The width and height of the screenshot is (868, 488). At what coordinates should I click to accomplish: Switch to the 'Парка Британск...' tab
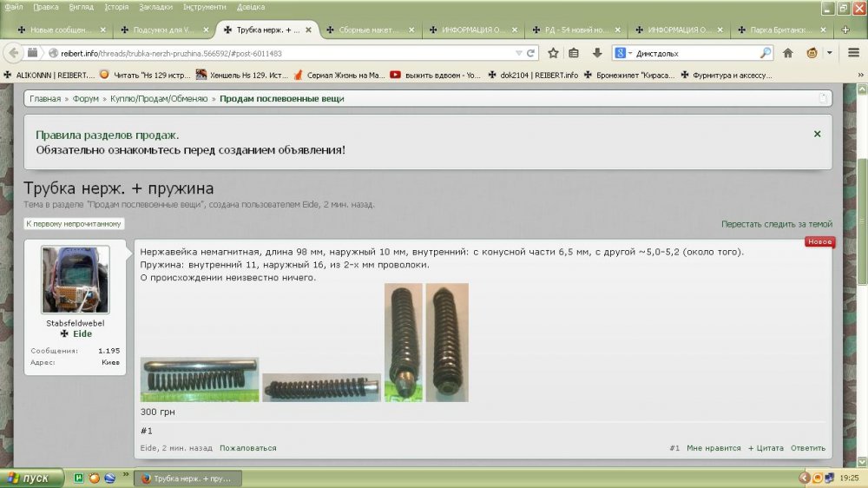pos(781,30)
